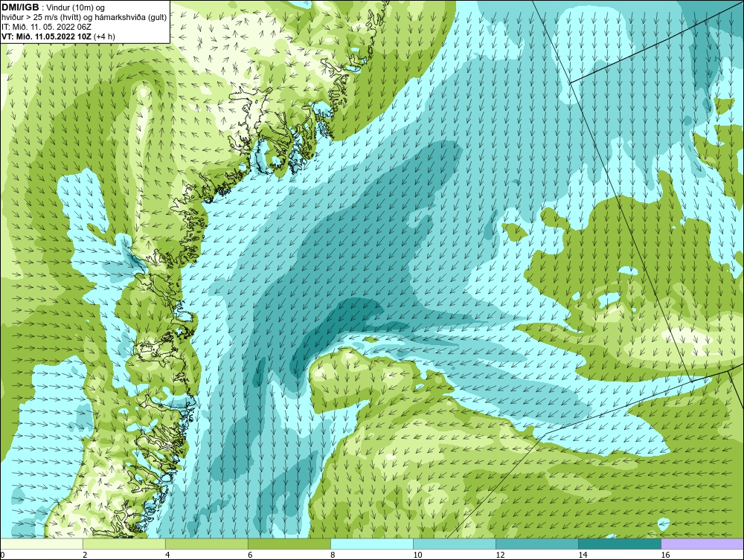Click the 2–4 m/s light green legend swatch
The height and width of the screenshot is (560, 744).
(124, 544)
